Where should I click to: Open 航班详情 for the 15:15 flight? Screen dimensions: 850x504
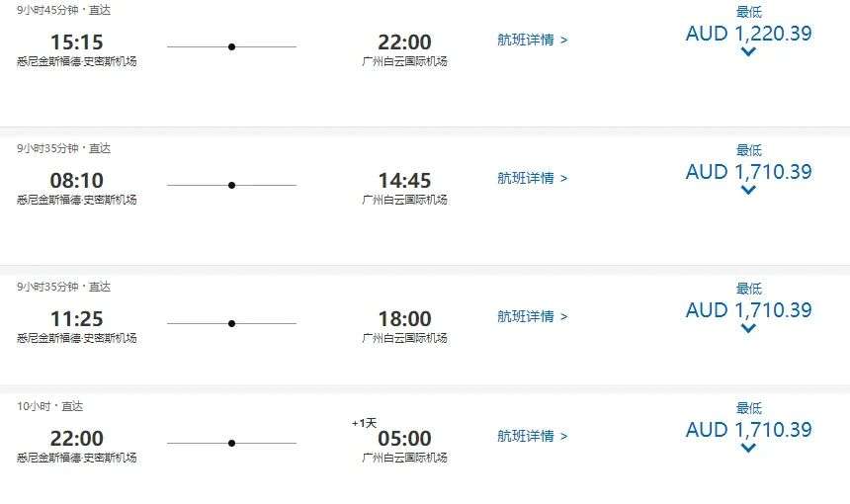(533, 41)
